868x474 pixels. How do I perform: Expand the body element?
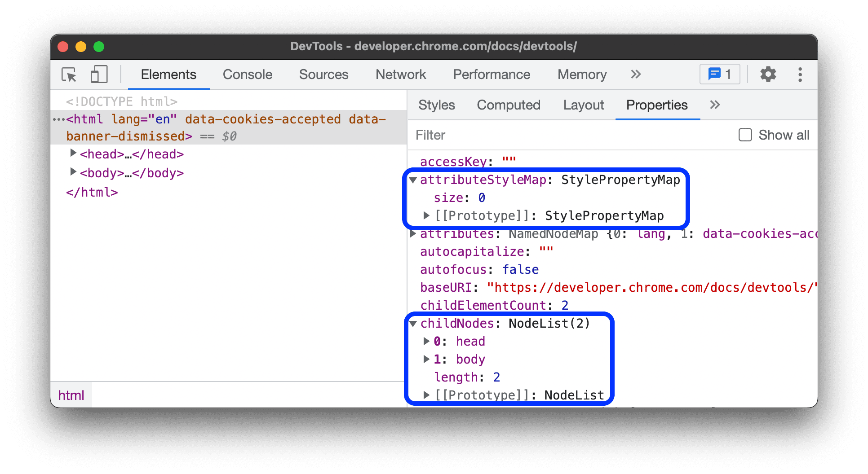tap(74, 172)
